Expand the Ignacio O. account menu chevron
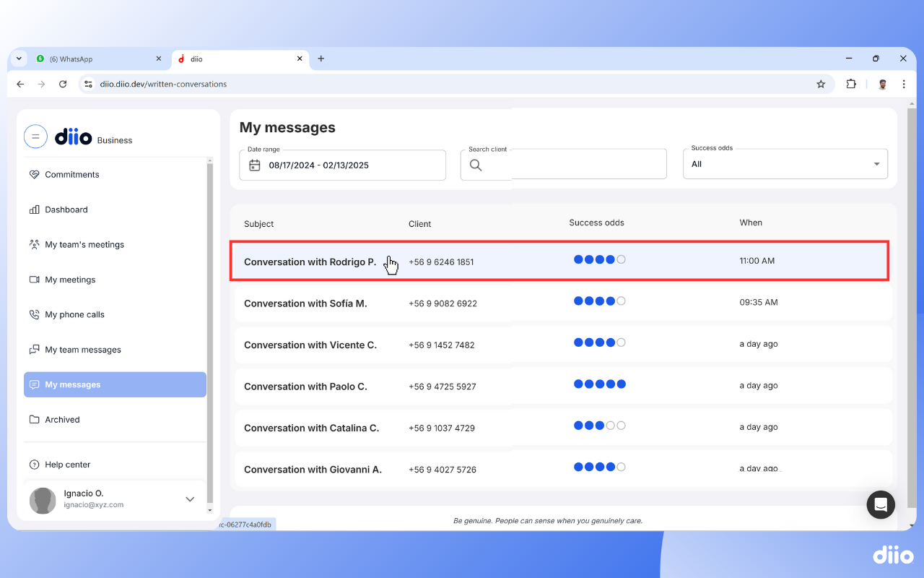 pyautogui.click(x=190, y=499)
